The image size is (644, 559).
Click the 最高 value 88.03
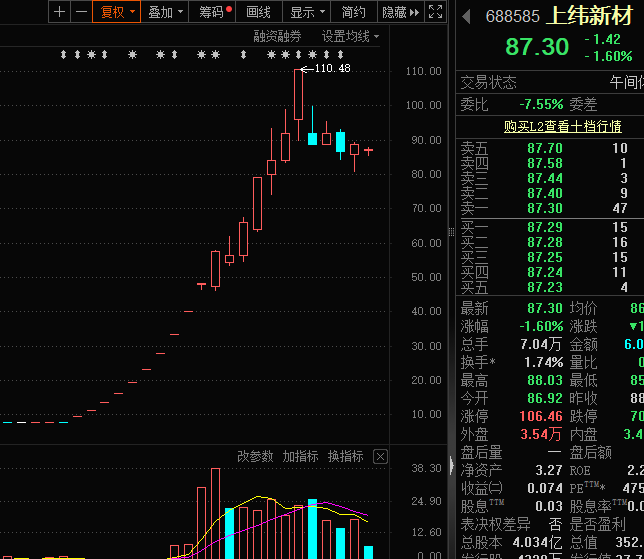(x=545, y=380)
